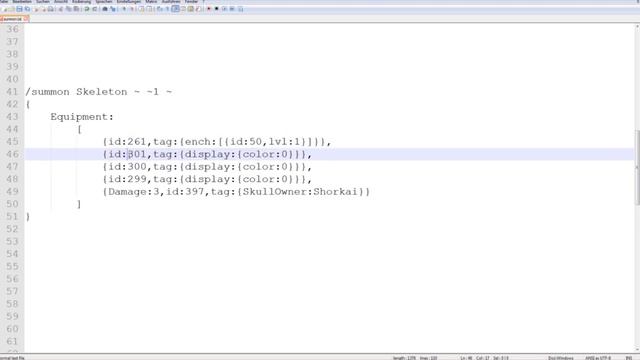The width and height of the screenshot is (640, 360).
Task: Click "Dos\Windows" line ending in status bar
Action: [561, 358]
